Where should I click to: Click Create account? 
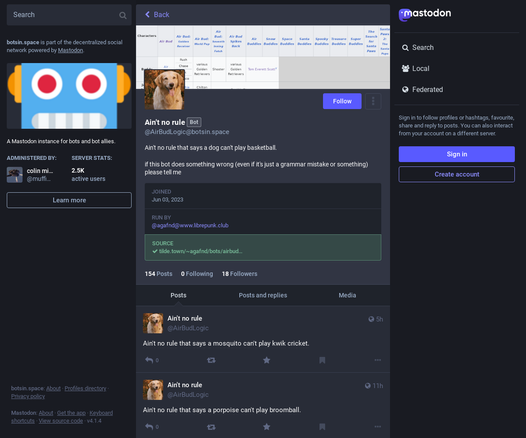click(457, 174)
